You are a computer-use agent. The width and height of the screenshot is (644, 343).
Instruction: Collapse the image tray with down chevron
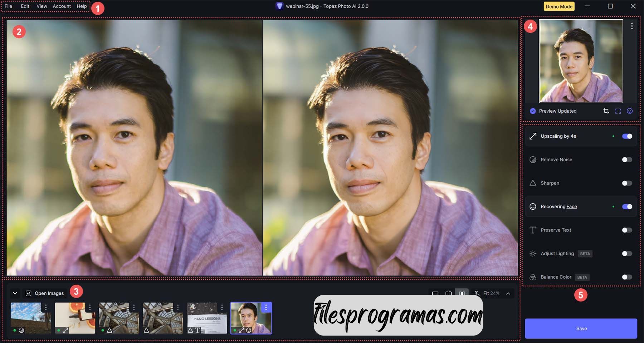point(15,293)
